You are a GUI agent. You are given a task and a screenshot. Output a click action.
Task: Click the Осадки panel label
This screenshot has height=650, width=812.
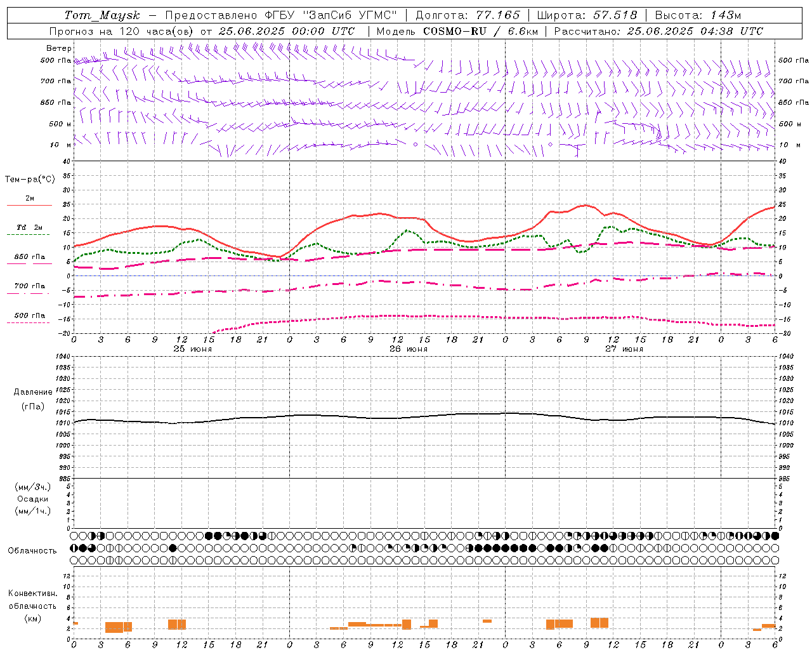click(x=33, y=499)
